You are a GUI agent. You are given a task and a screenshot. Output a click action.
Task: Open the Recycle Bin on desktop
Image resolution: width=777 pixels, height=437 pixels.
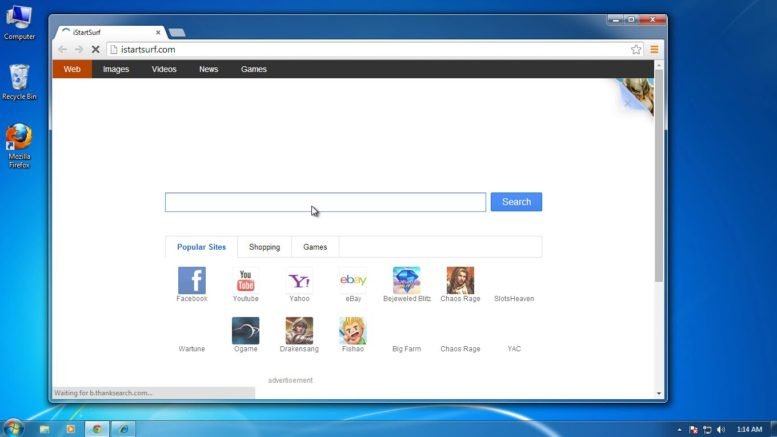pyautogui.click(x=19, y=82)
